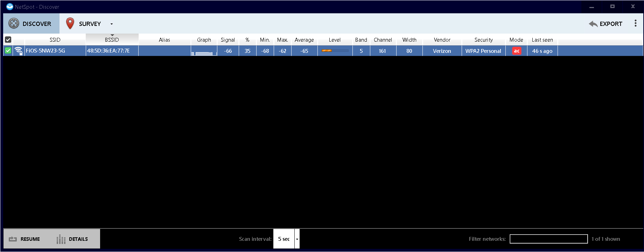The height and width of the screenshot is (252, 644).
Task: Click the Details button label
Action: pos(78,239)
